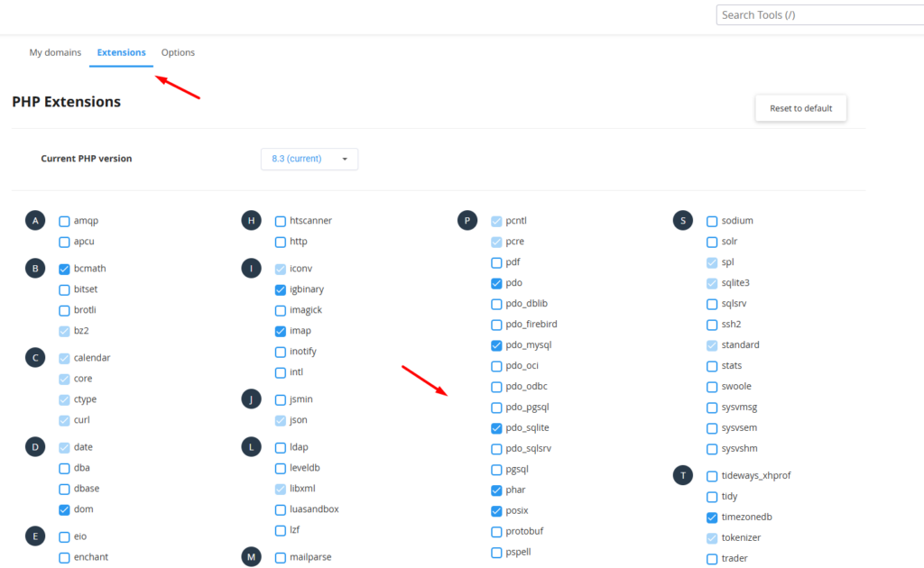Select the letter L section badge
The width and height of the screenshot is (924, 568).
tap(251, 447)
